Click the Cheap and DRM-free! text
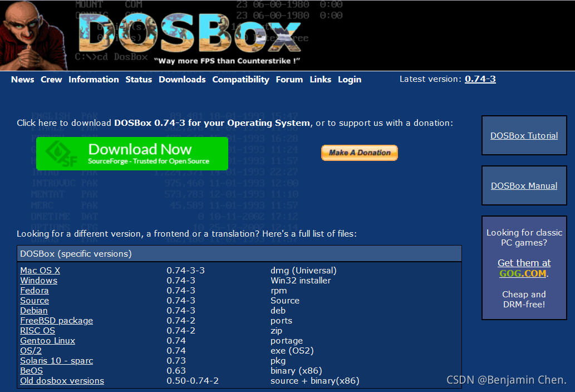 coord(524,299)
